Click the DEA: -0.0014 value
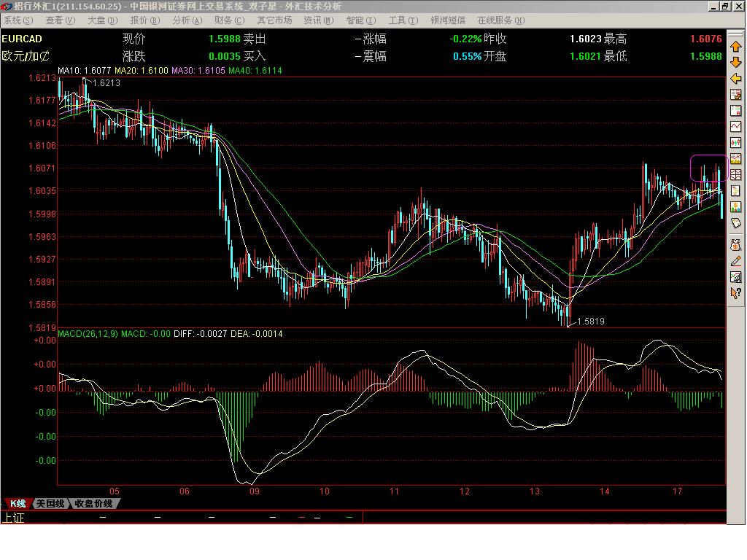Viewport: 747px width, 560px height. pos(256,334)
